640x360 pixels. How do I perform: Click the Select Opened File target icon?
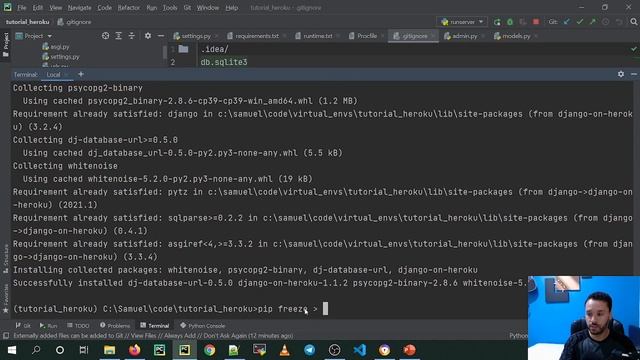pos(105,36)
